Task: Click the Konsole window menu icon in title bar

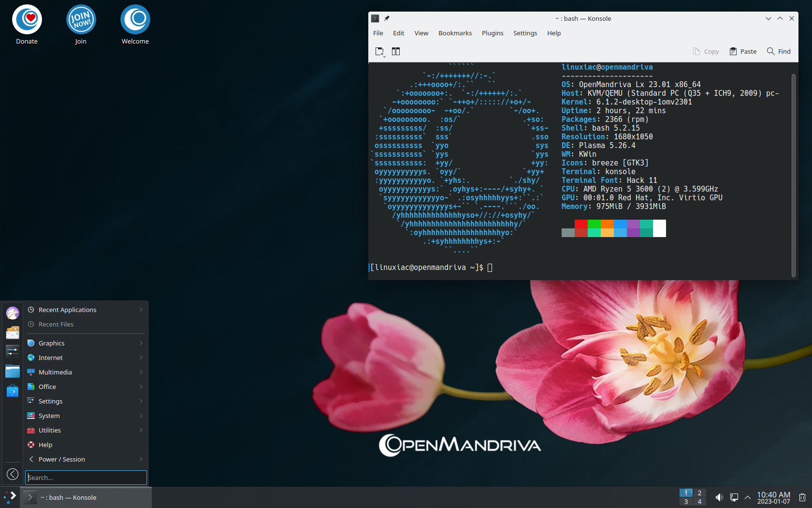Action: (375, 18)
